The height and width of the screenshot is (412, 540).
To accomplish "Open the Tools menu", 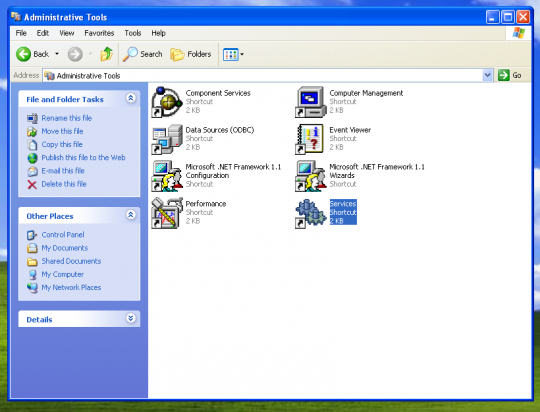I will pos(133,33).
